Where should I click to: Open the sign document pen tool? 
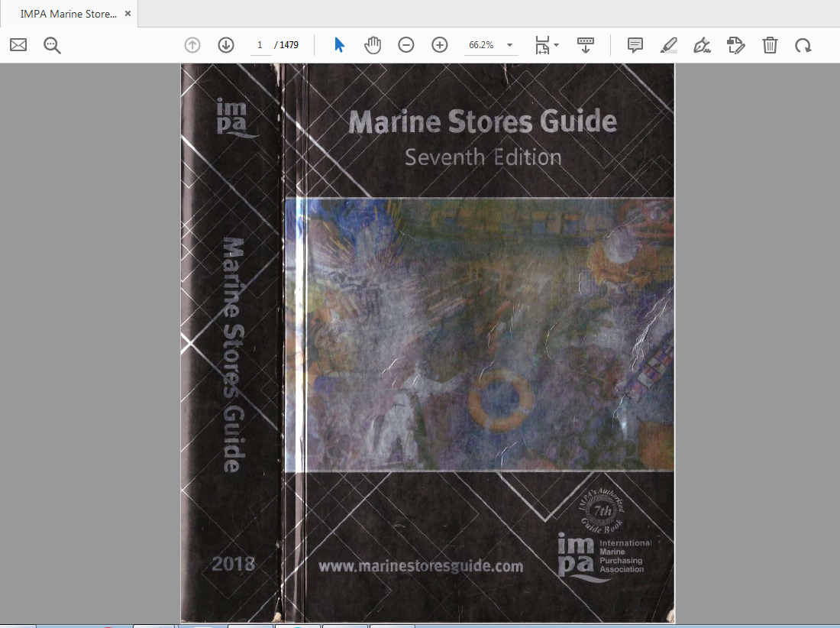click(x=702, y=45)
